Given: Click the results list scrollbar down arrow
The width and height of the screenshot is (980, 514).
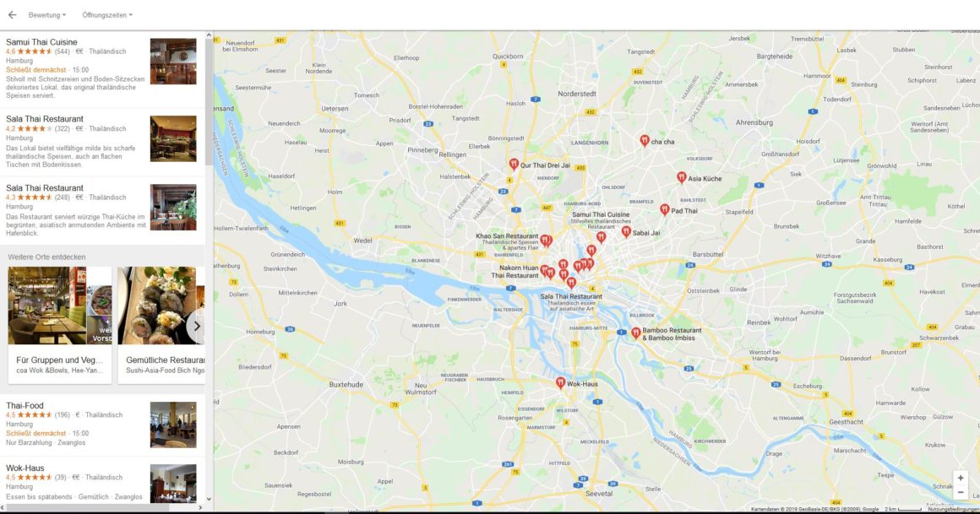Looking at the screenshot, I should (209, 499).
